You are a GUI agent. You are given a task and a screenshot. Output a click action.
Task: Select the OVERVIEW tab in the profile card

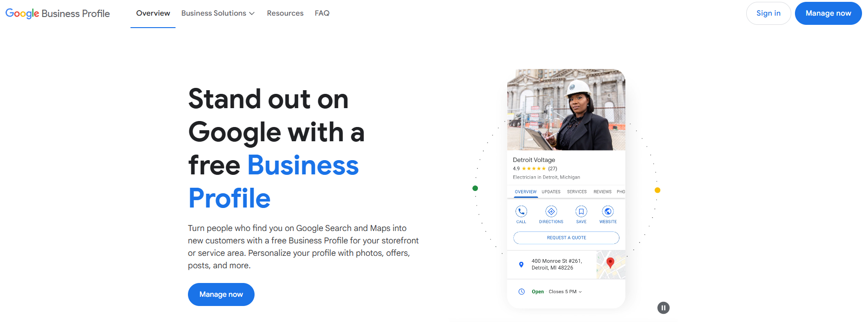point(525,192)
